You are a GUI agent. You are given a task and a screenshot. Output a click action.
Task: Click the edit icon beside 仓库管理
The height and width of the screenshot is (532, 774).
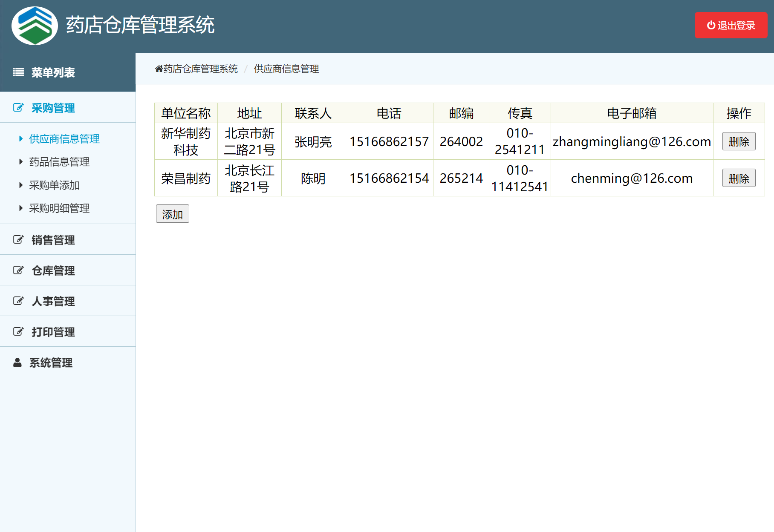point(18,270)
